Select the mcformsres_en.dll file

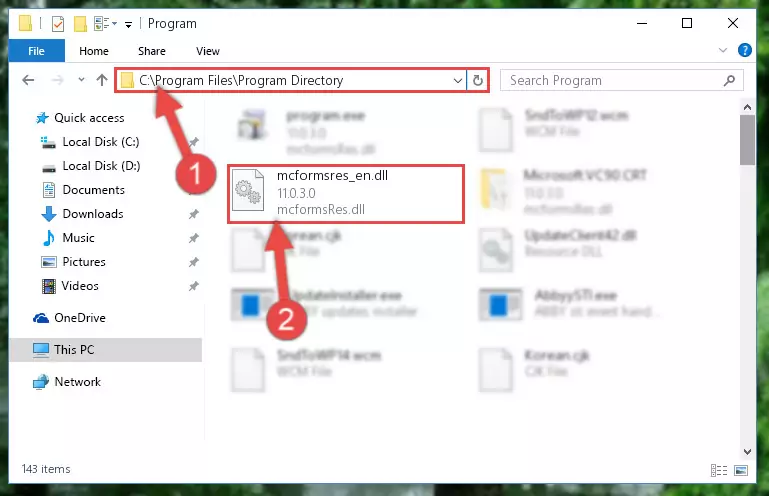pos(346,194)
